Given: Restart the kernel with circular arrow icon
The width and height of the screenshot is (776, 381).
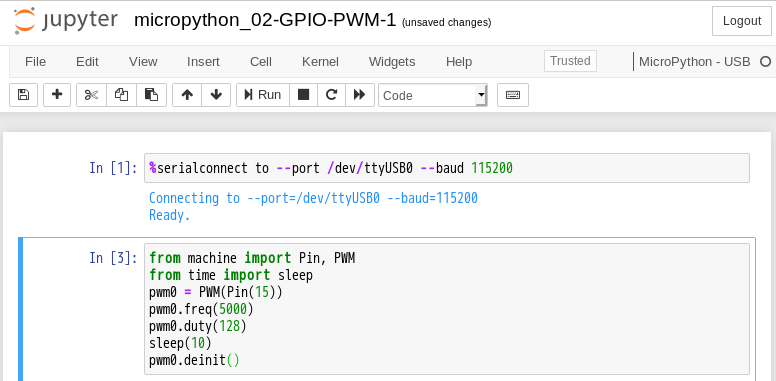Looking at the screenshot, I should (332, 95).
